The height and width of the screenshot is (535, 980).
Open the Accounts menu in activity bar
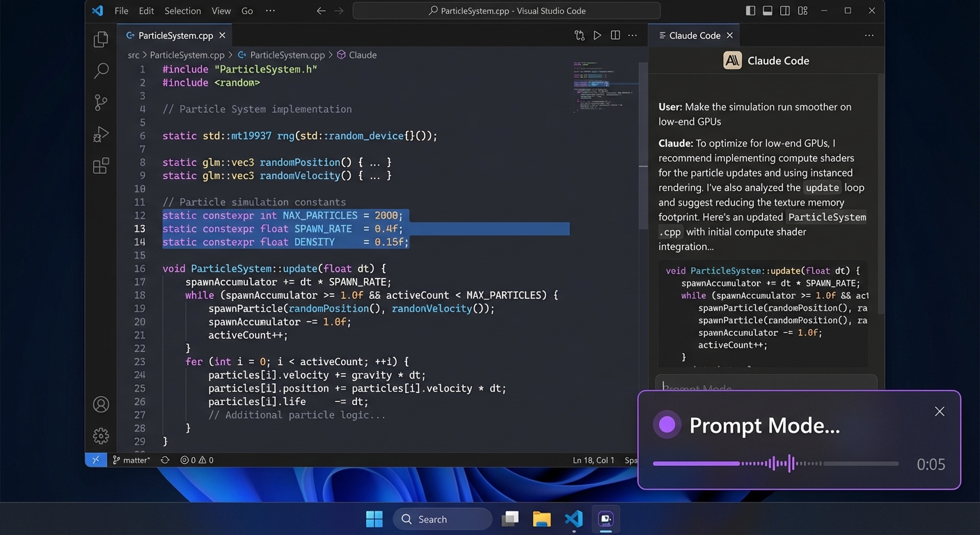(101, 404)
